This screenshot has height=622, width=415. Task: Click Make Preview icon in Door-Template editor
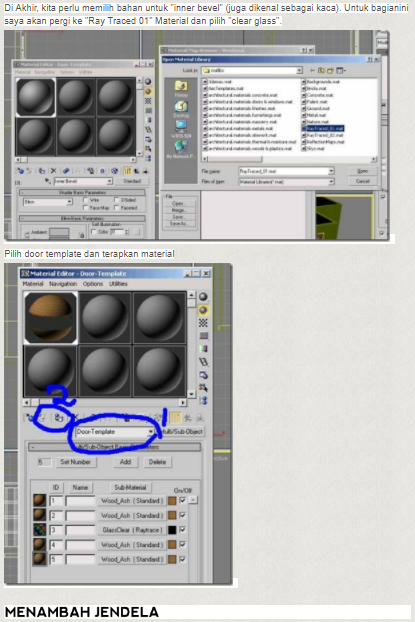(203, 362)
